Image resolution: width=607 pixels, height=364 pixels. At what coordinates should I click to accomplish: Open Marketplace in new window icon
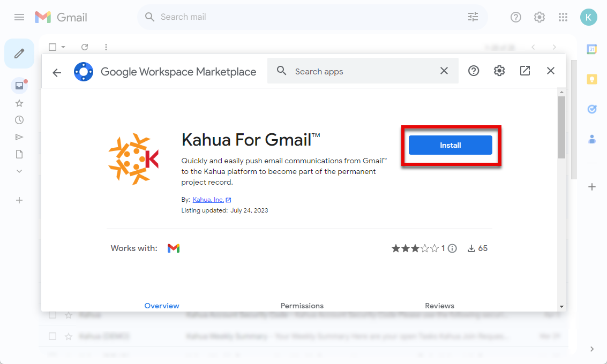pos(525,71)
